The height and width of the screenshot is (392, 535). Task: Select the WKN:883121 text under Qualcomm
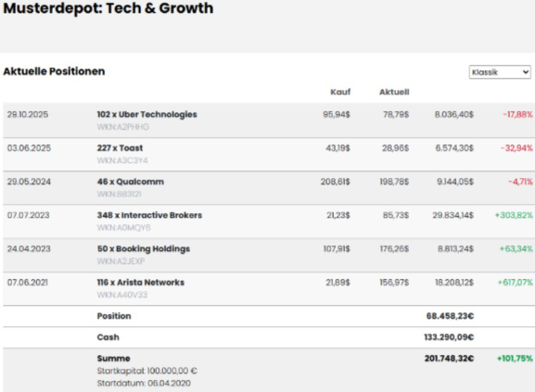click(x=119, y=194)
